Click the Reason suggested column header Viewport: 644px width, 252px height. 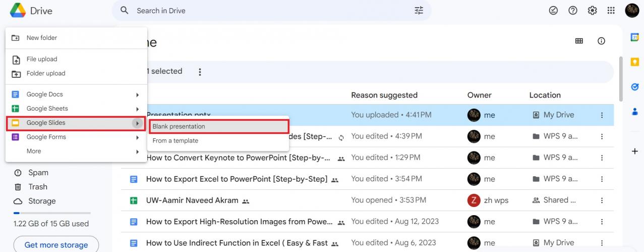(384, 95)
